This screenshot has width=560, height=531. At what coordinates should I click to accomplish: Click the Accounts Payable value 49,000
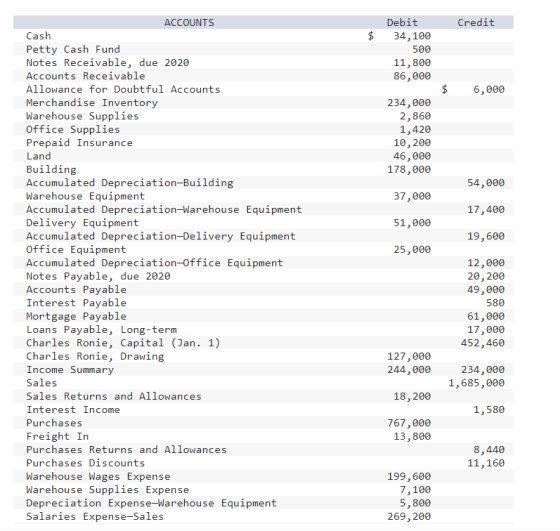pos(486,290)
